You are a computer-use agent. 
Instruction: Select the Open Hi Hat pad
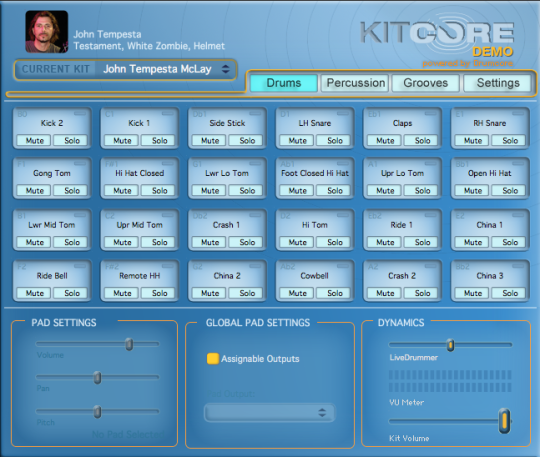[490, 173]
